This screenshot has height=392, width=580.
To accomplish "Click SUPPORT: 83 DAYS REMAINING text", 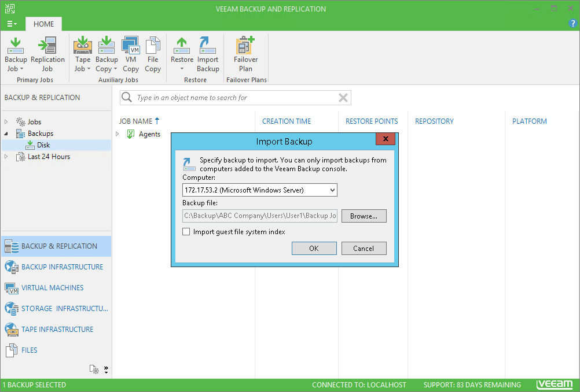I will click(x=472, y=384).
